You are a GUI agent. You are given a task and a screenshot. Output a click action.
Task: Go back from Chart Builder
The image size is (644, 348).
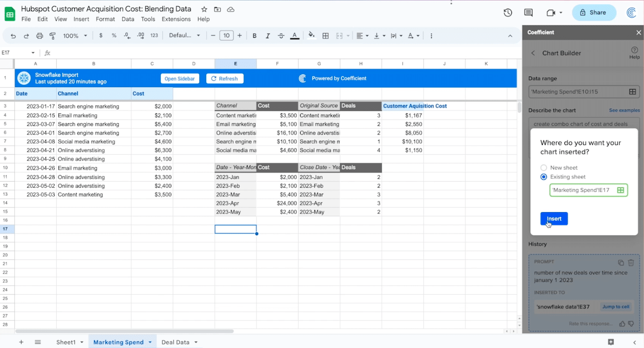point(533,53)
